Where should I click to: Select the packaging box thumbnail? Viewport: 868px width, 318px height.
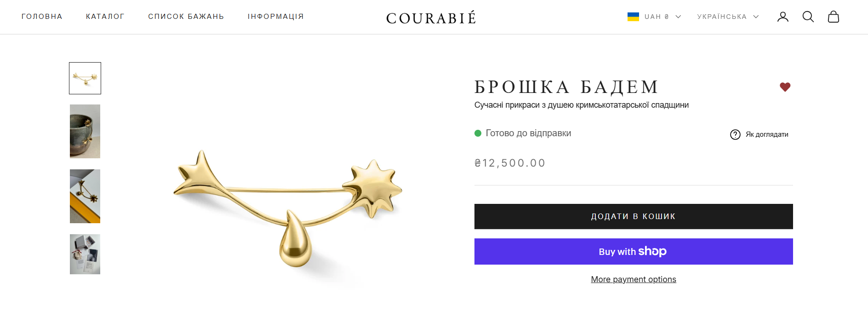pos(85,254)
